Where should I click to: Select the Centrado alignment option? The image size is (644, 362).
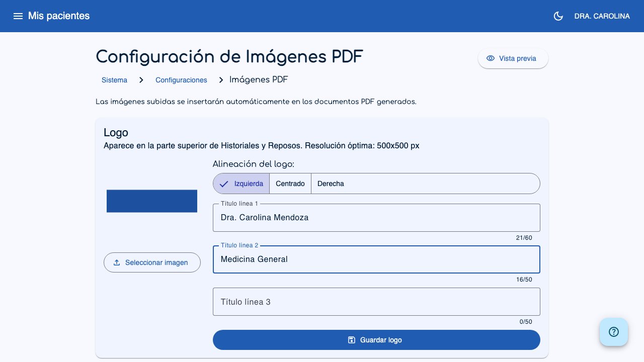(290, 184)
